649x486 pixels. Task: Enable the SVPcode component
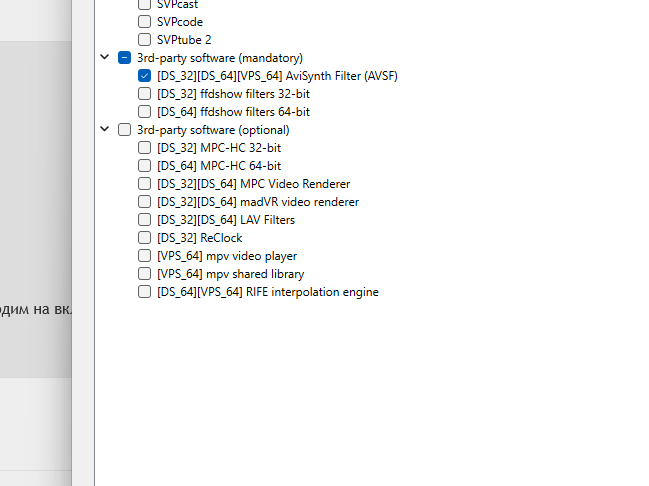pos(145,22)
